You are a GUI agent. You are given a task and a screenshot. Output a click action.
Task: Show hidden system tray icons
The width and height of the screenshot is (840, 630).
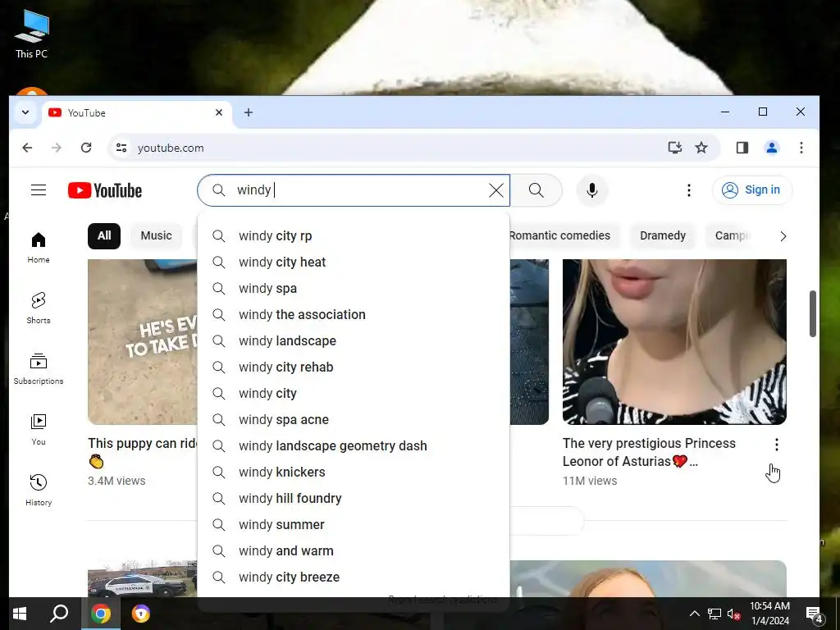coord(694,614)
